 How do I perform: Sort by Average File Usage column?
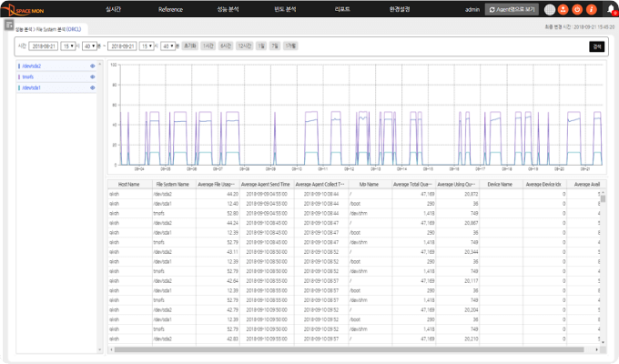point(217,185)
